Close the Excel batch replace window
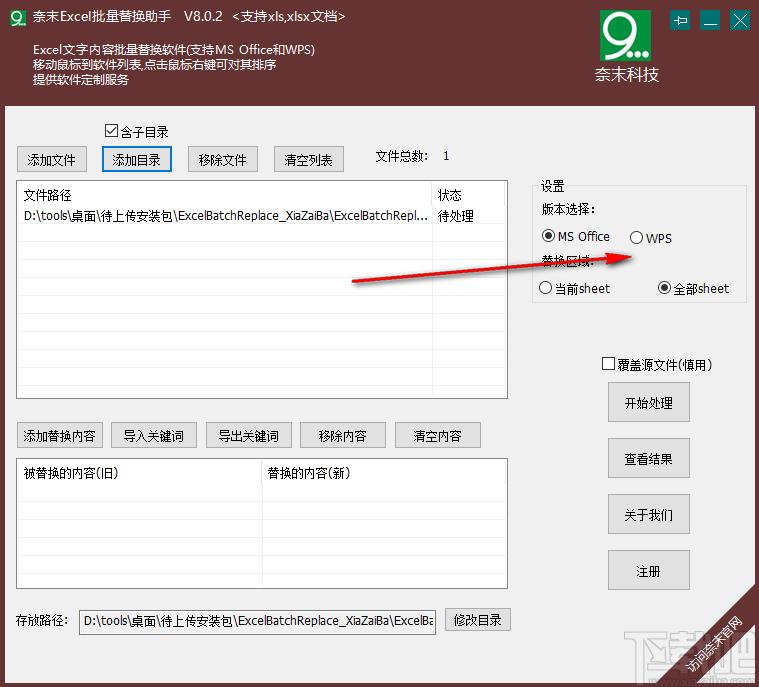 coord(740,20)
